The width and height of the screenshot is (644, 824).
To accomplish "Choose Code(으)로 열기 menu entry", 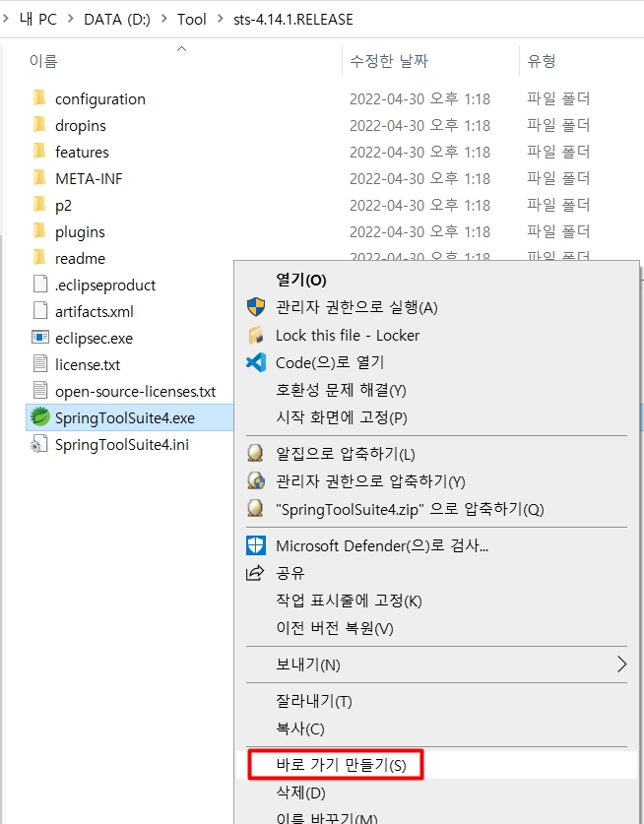I will [x=436, y=362].
